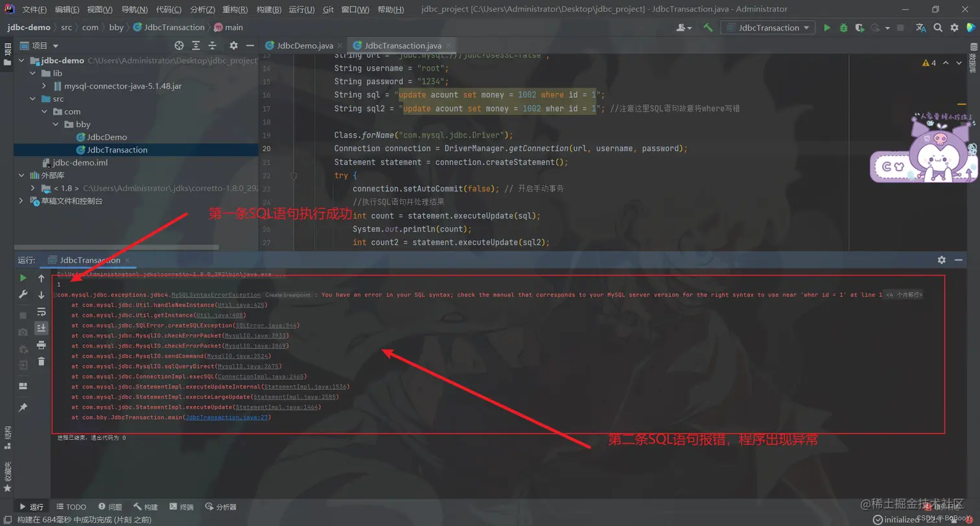Close JdbcTransaction tab in Run panel
This screenshot has width=980, height=526.
128,260
